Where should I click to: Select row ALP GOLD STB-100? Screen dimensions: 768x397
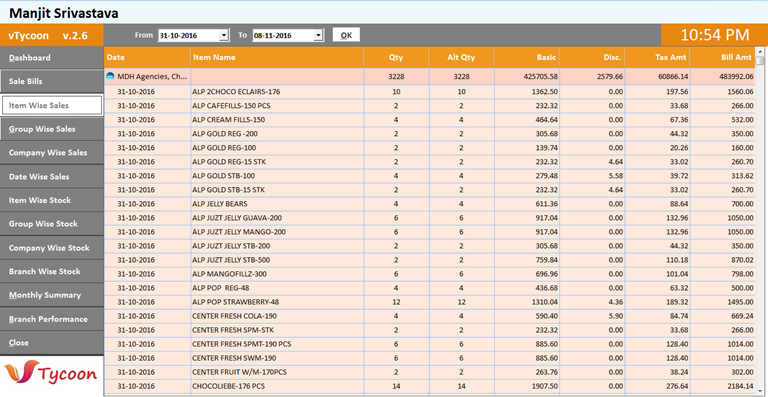tap(430, 176)
